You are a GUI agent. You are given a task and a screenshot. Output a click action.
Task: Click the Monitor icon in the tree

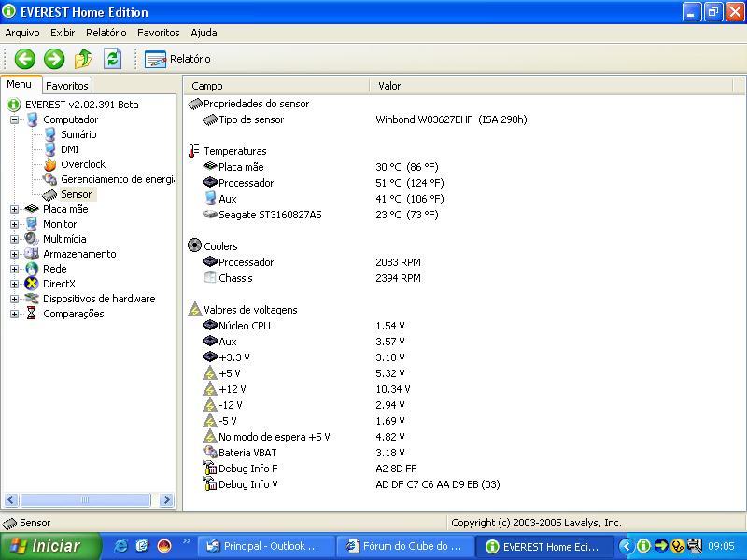coord(32,224)
